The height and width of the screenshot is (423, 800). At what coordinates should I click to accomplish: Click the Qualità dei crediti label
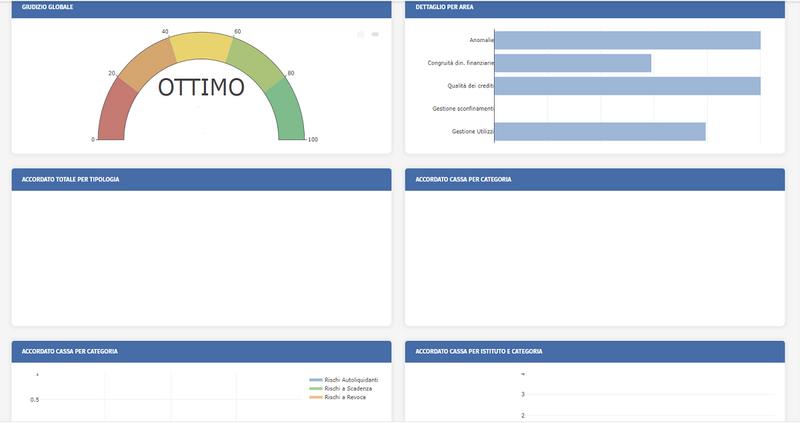(x=470, y=86)
